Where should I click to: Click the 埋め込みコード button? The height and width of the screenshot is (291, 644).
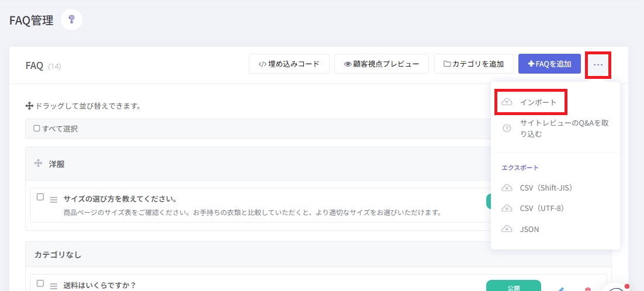click(289, 64)
